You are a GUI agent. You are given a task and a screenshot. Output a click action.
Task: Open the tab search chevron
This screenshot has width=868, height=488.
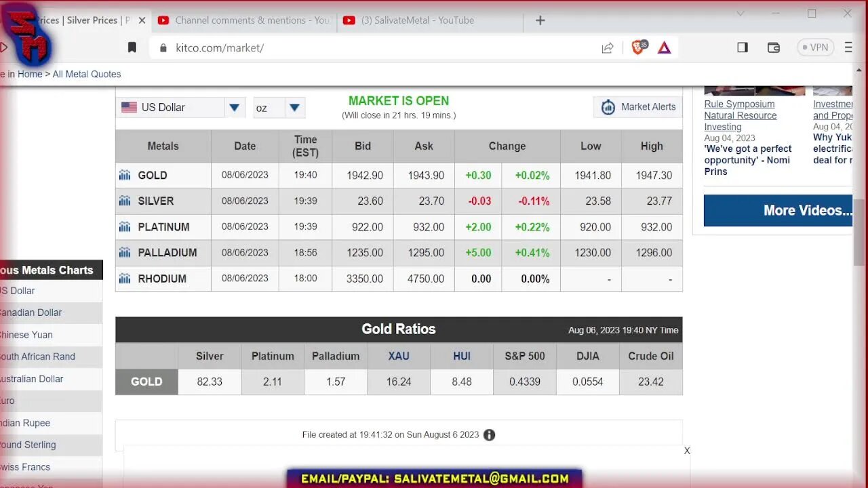click(x=741, y=14)
